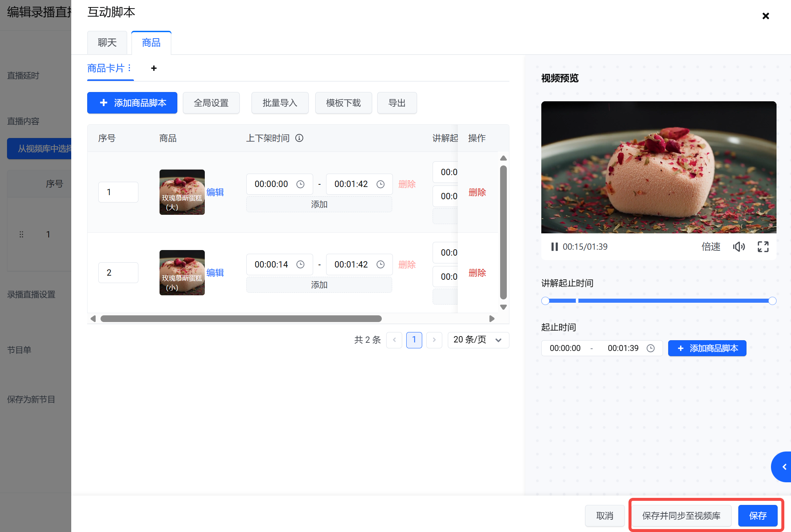Mute the preview video volume icon
Screen dimensions: 791x532
tap(738, 247)
